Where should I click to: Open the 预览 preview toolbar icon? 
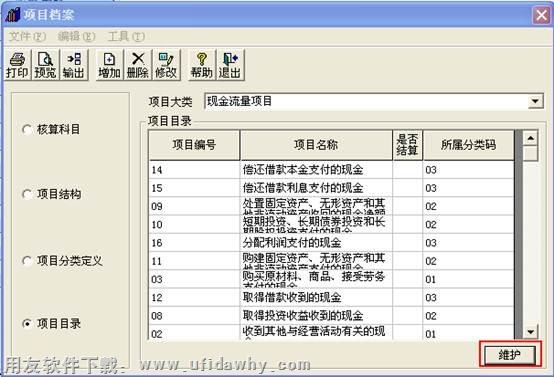[45, 65]
